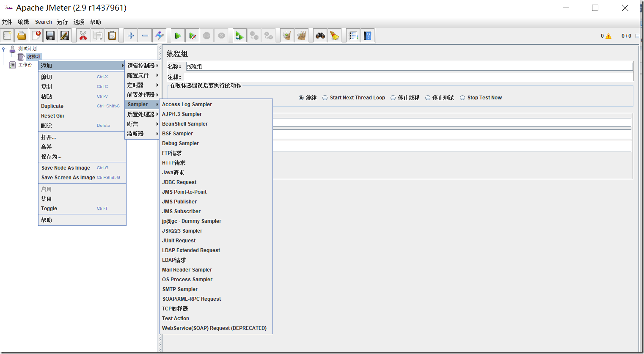The height and width of the screenshot is (354, 644).
Task: Reset search with the yellow broom icon
Action: pyautogui.click(x=334, y=36)
